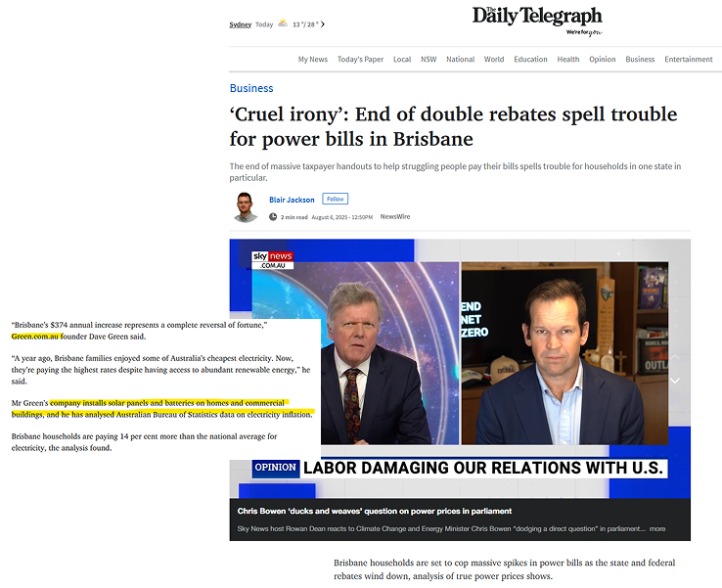Follow author Blair Jackson

click(336, 199)
